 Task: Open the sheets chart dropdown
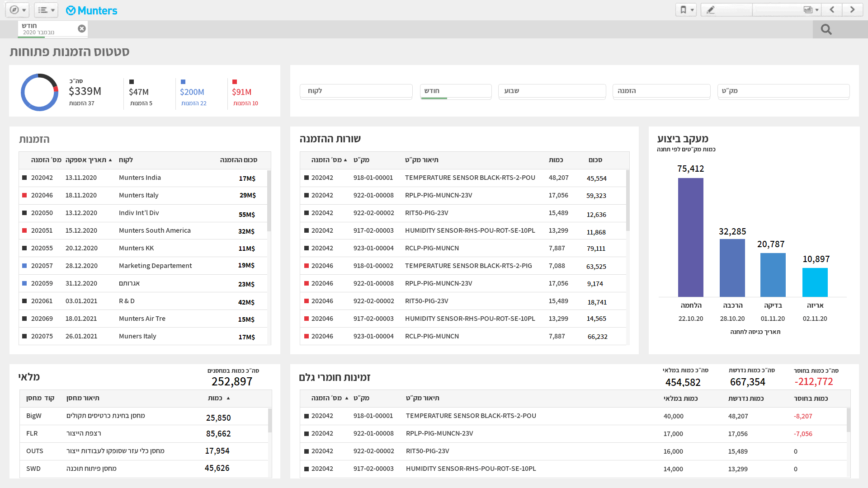[x=811, y=10]
